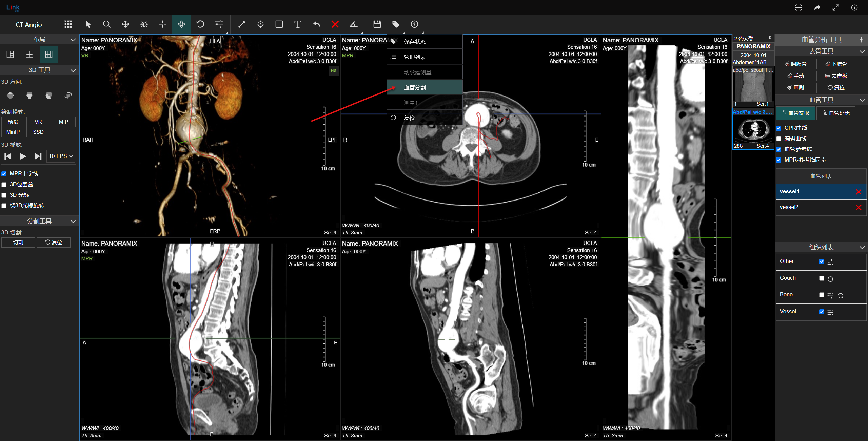868x441 pixels.
Task: Toggle the active 3D rotate tool
Action: (x=181, y=24)
